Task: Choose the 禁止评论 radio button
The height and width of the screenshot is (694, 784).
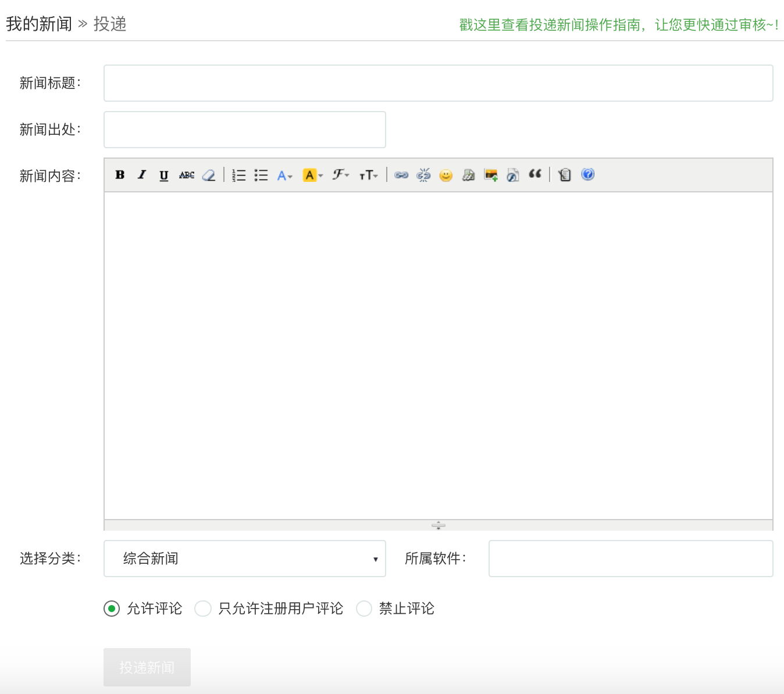Action: (x=364, y=609)
